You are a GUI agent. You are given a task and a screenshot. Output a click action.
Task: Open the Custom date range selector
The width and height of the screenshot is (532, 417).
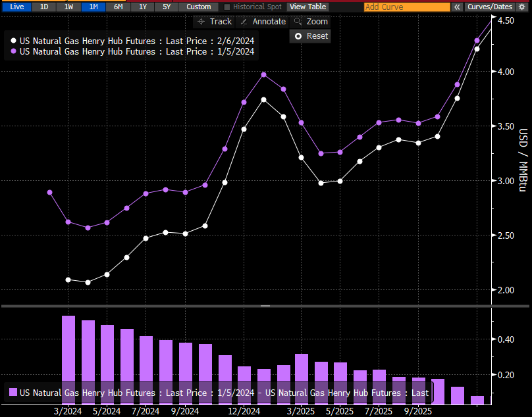(x=198, y=7)
